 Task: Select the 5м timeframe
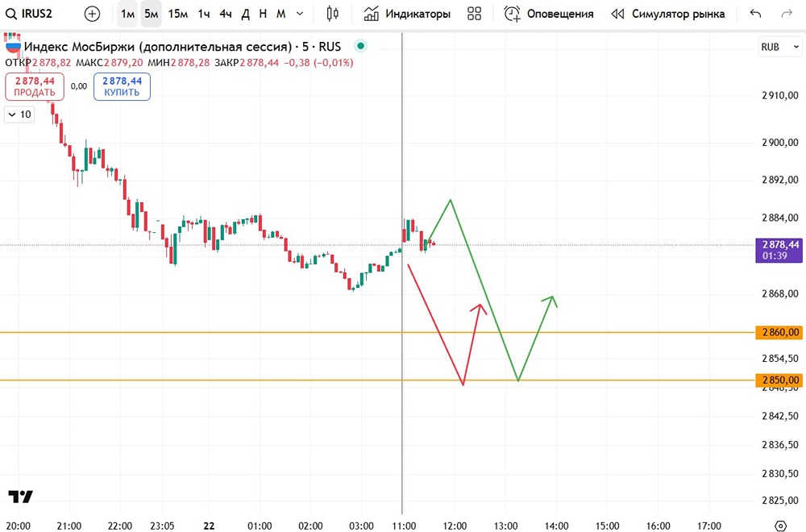click(152, 14)
